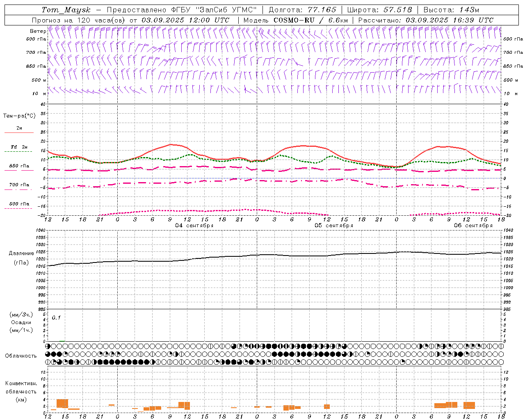Image resolution: width=525 pixels, height=420 pixels.
Task: Click the 'Осадки' precipitation panel label
Action: coord(21,322)
